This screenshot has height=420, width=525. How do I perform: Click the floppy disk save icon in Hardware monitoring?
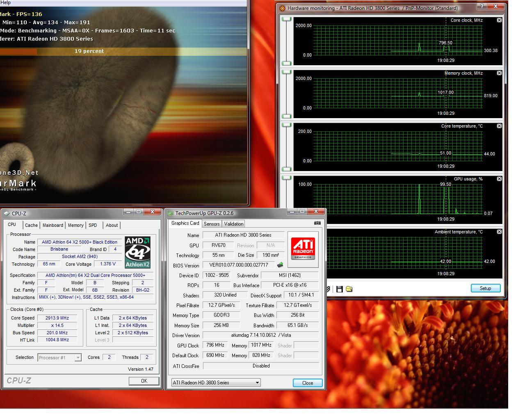pyautogui.click(x=339, y=289)
